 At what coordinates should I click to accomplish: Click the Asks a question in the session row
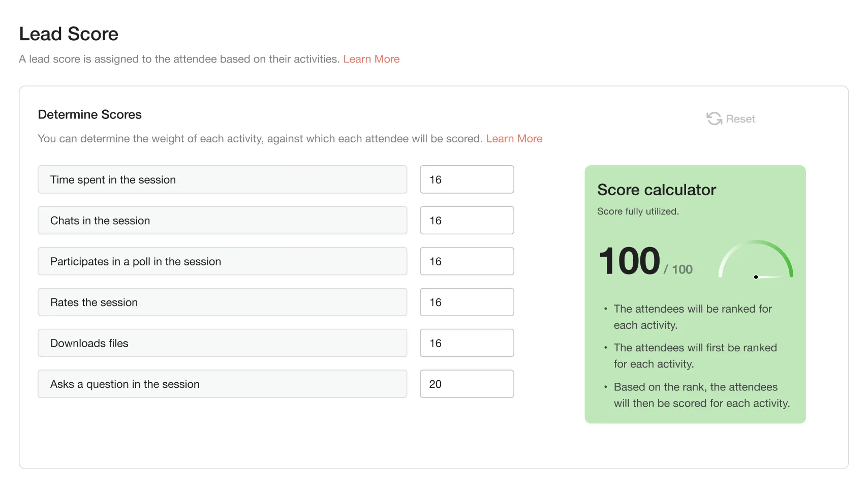222,384
